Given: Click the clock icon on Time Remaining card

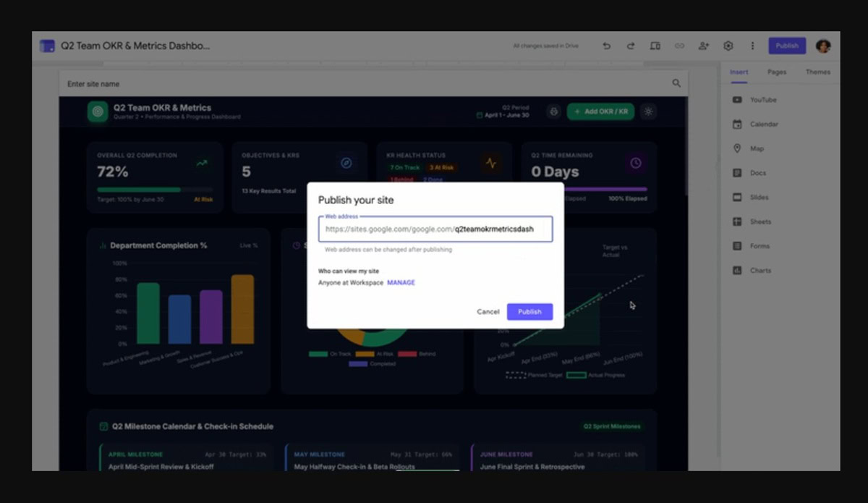Looking at the screenshot, I should click(636, 163).
